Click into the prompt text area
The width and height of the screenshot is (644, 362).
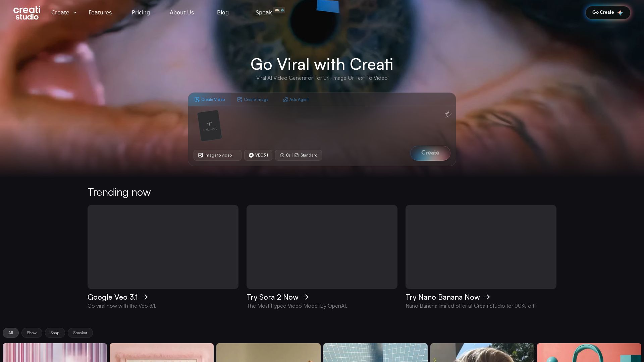[x=332, y=126]
